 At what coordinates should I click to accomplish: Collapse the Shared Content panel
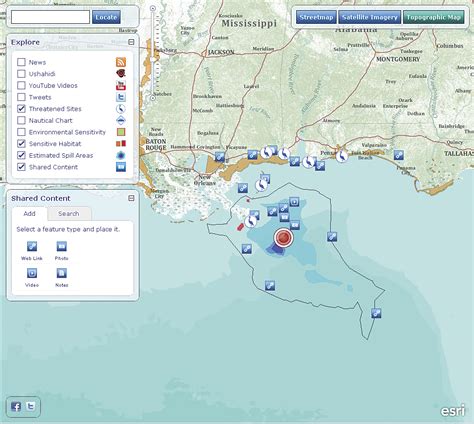[x=131, y=198]
